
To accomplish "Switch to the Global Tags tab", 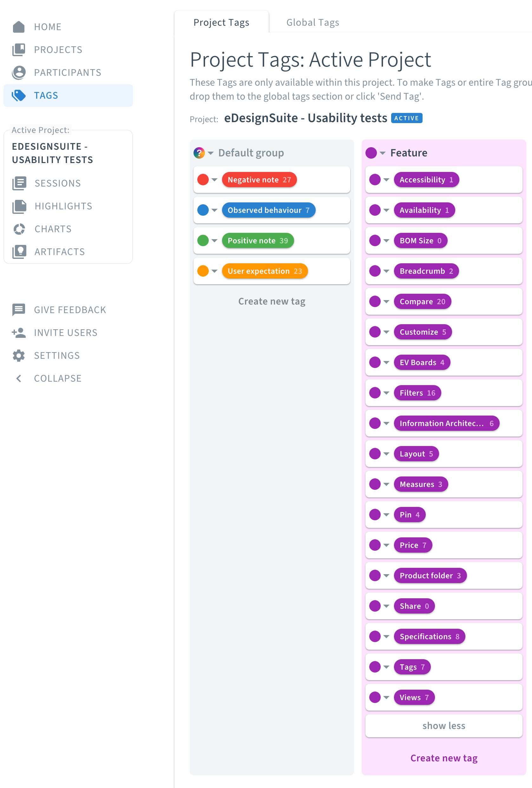I will [312, 23].
